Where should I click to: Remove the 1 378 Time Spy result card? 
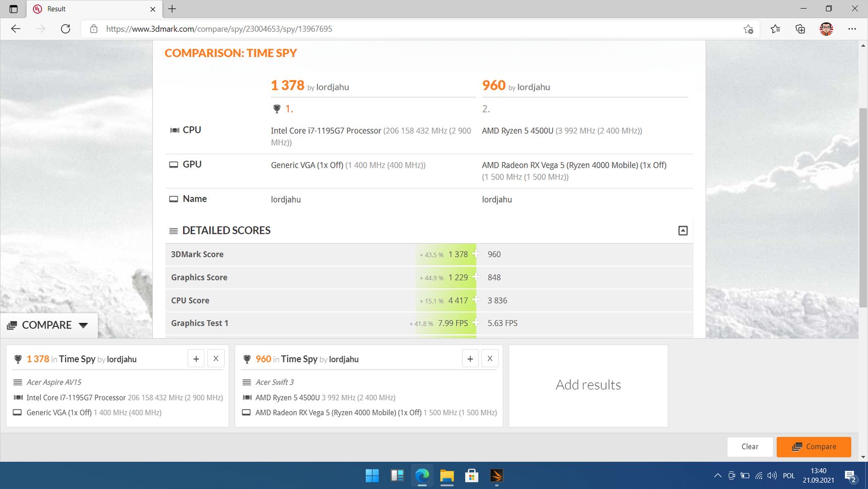(216, 359)
